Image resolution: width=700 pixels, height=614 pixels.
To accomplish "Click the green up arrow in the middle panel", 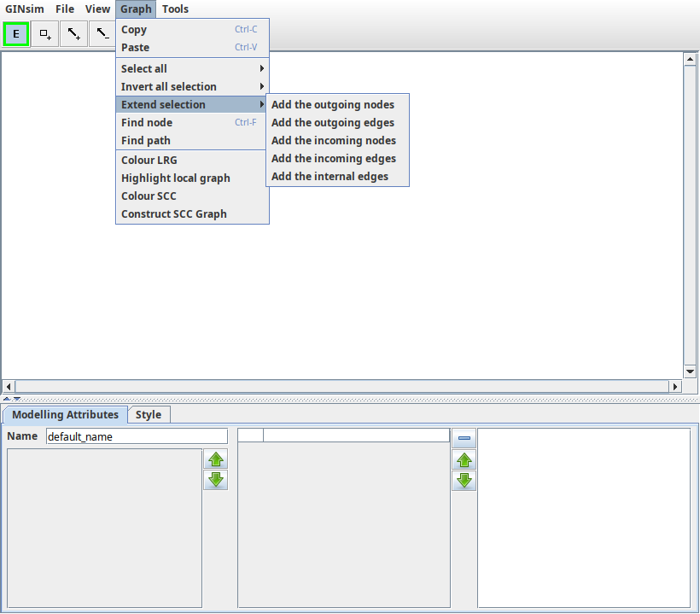I will (x=464, y=459).
